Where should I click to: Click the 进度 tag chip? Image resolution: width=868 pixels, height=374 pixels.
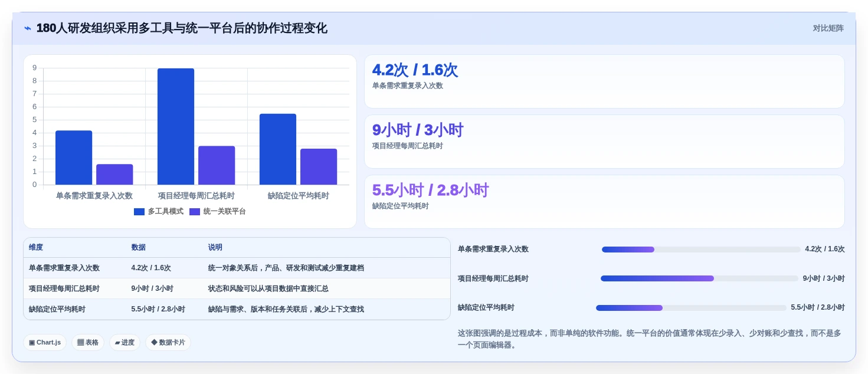125,342
